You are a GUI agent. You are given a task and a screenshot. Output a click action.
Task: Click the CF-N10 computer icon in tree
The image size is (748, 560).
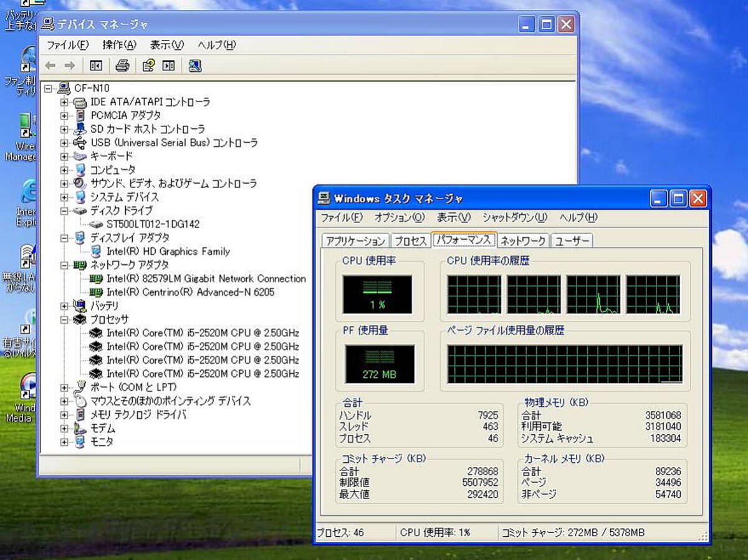point(64,88)
